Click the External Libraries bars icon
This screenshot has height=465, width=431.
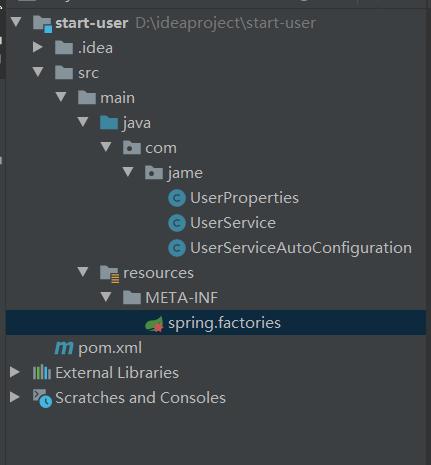pos(42,373)
